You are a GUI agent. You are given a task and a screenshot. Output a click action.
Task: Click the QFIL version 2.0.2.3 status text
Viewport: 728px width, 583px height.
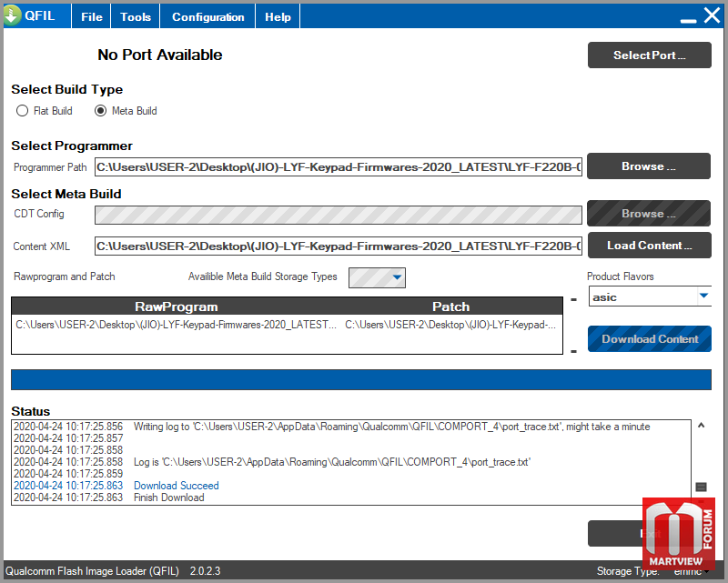coord(206,571)
